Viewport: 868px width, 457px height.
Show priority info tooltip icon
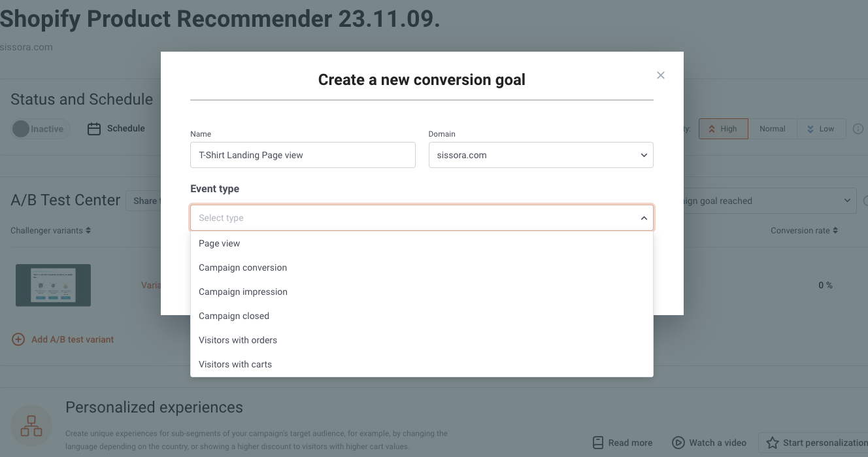click(858, 129)
